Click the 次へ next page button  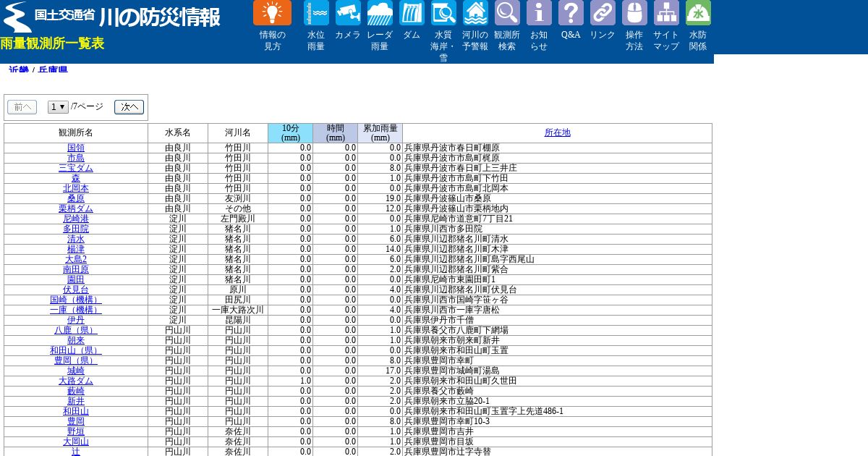[129, 107]
